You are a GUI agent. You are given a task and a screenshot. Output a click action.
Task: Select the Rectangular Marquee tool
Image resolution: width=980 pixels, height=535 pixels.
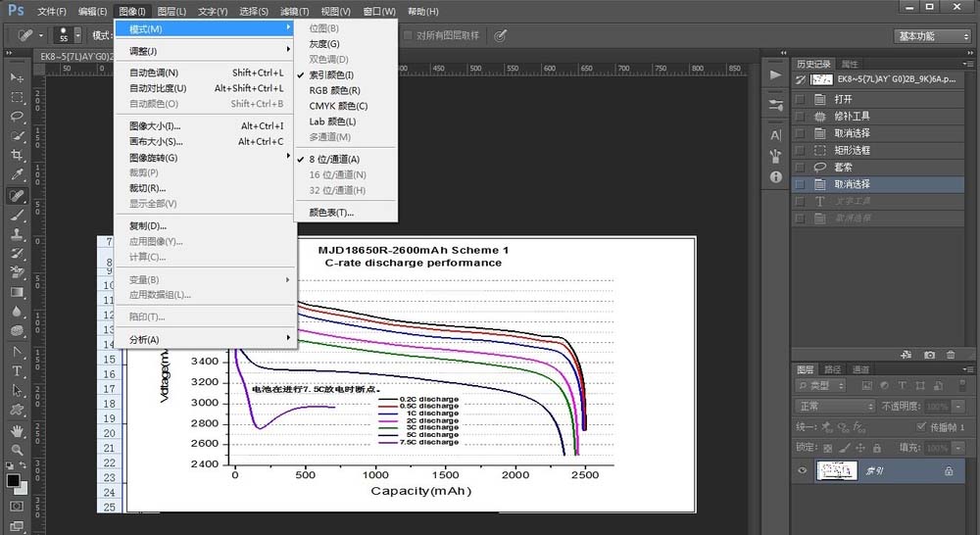point(17,97)
